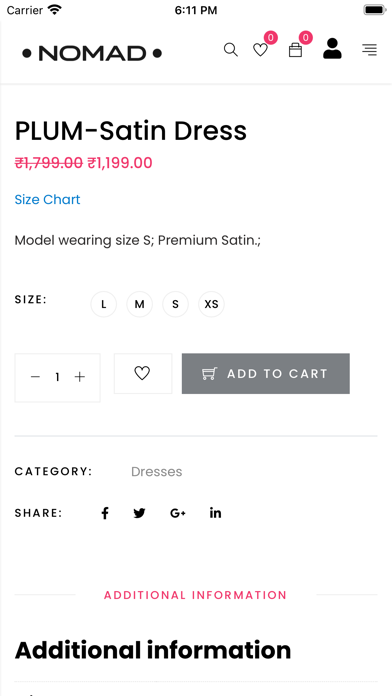Click the ADD TO CART button
This screenshot has width=392, height=696.
[265, 373]
